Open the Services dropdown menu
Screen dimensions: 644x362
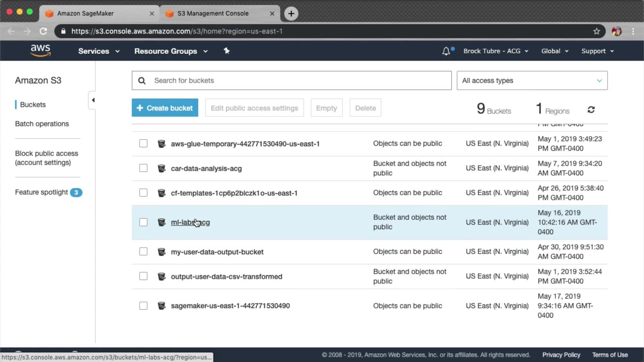[99, 51]
